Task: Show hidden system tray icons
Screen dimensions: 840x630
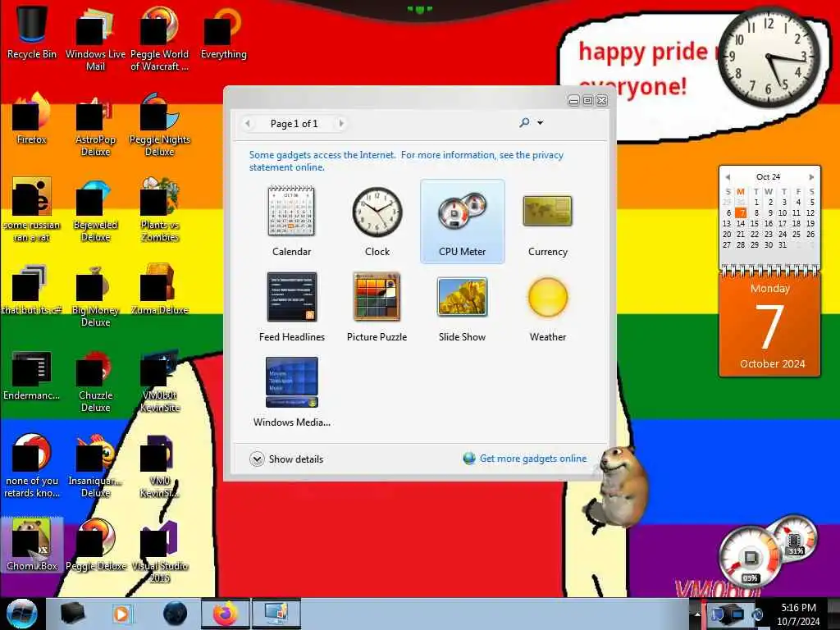Action: [697, 614]
